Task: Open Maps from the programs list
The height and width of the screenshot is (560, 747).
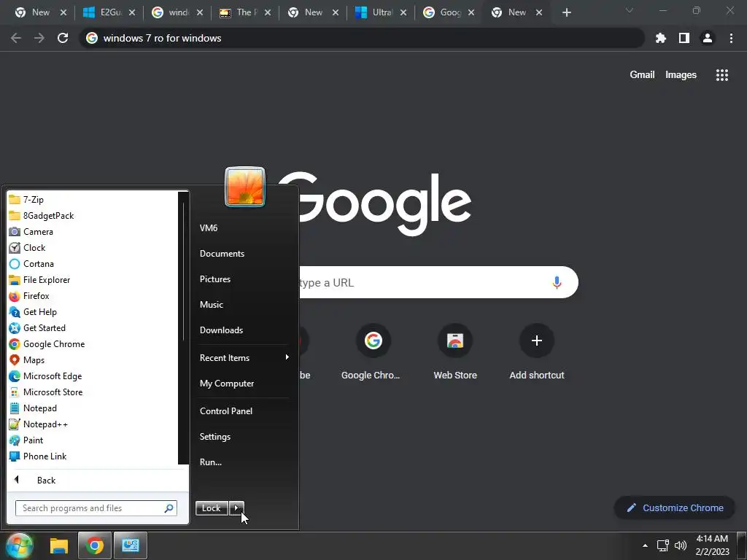Action: pyautogui.click(x=27, y=360)
